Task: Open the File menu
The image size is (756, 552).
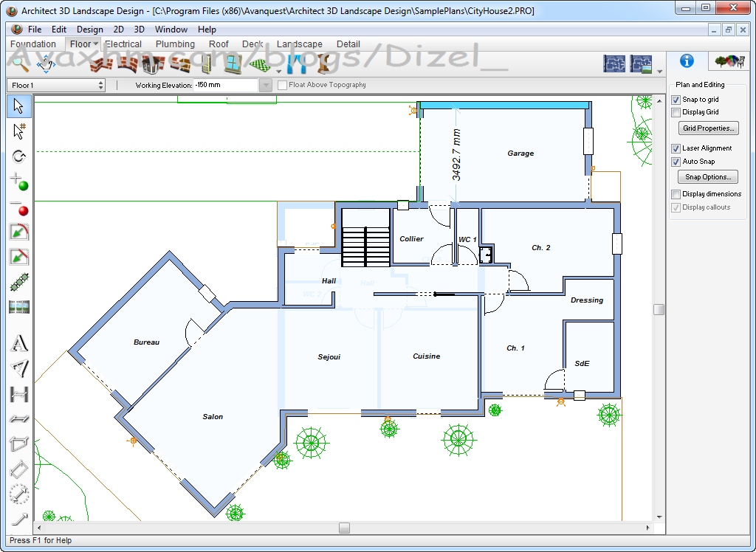Action: (35, 30)
